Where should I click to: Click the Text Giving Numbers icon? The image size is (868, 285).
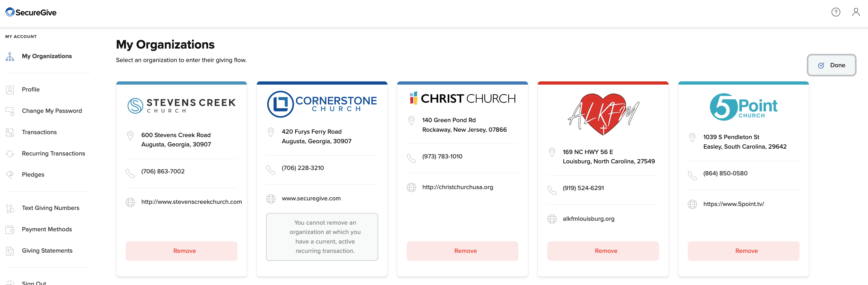pos(10,208)
